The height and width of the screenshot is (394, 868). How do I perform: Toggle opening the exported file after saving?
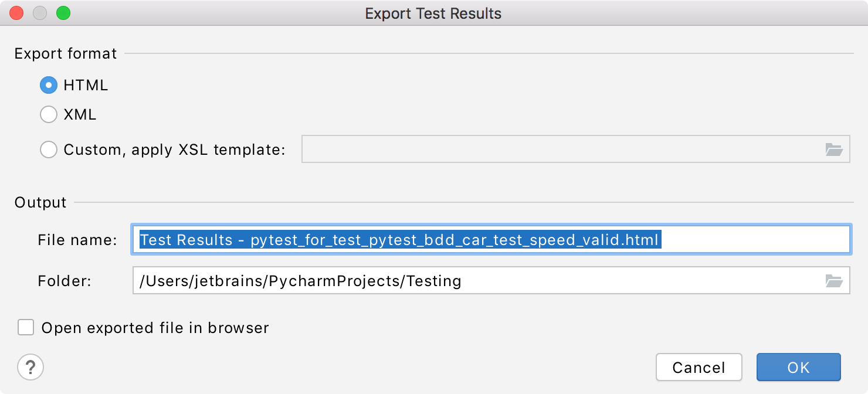pos(26,328)
